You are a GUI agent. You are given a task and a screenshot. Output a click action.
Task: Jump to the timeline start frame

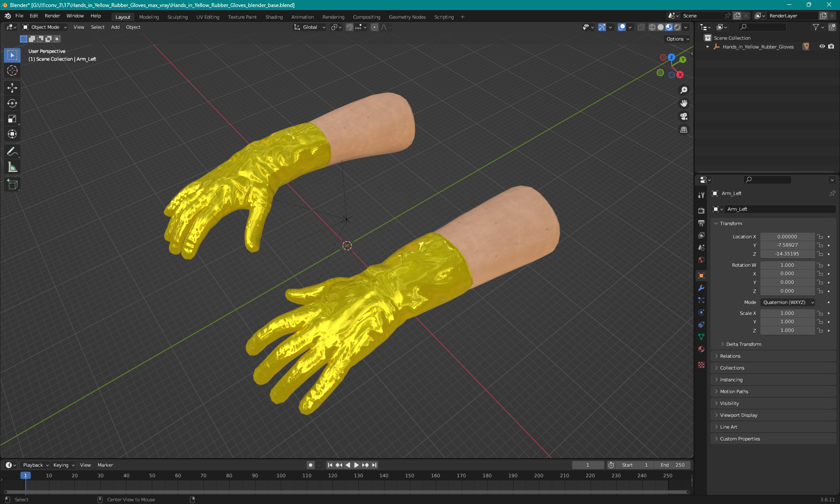point(330,465)
